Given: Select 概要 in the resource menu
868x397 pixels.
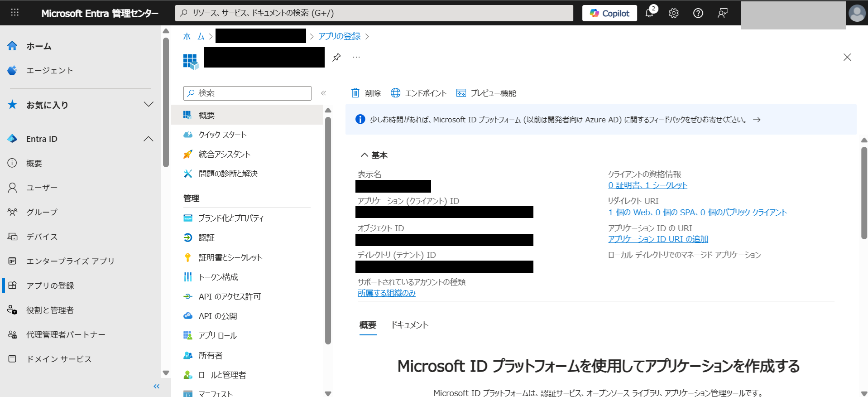Looking at the screenshot, I should [247, 115].
